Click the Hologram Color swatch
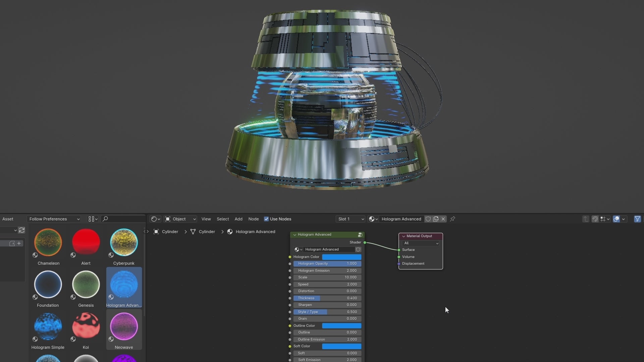 341,257
